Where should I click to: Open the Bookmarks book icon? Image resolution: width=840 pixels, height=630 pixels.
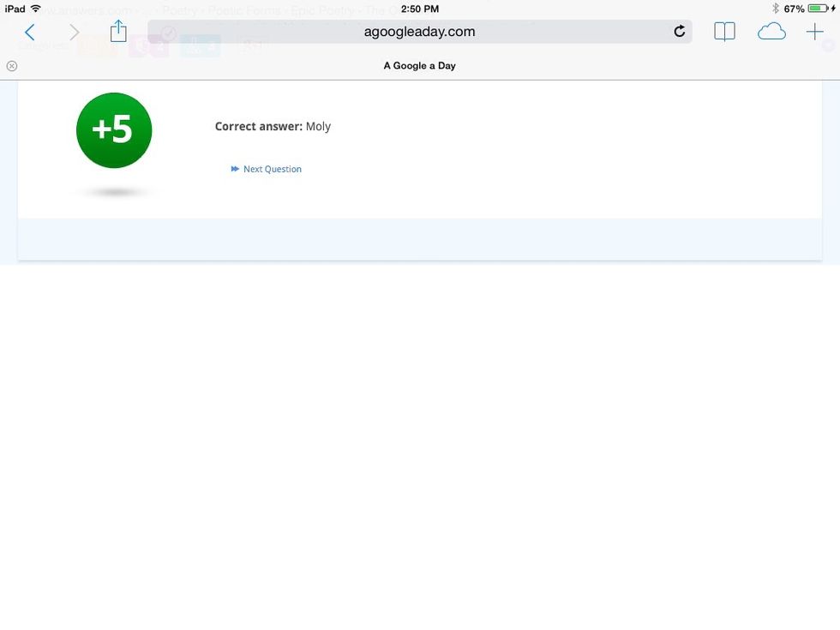pos(724,33)
